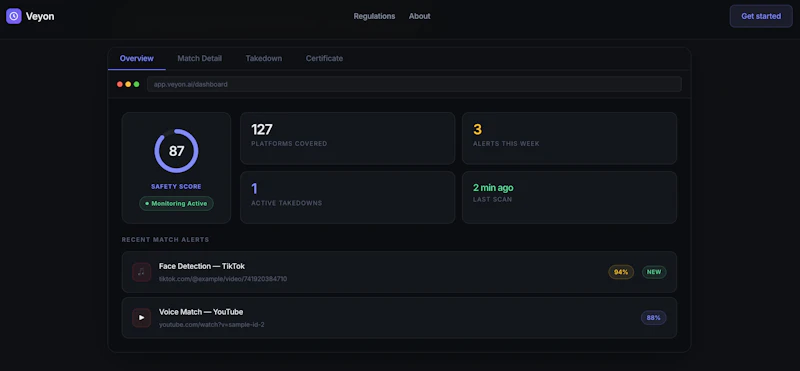Click the 94% match badge
Image resolution: width=800 pixels, height=371 pixels.
(x=621, y=272)
